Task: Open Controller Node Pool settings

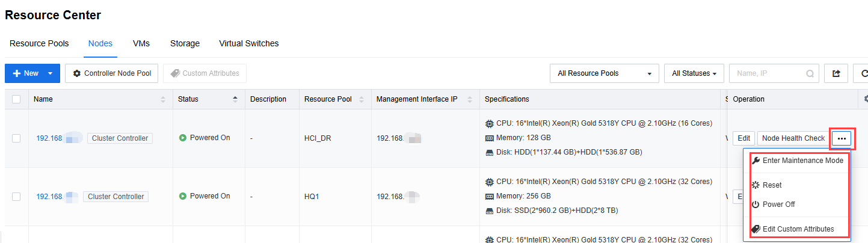Action: 111,73
